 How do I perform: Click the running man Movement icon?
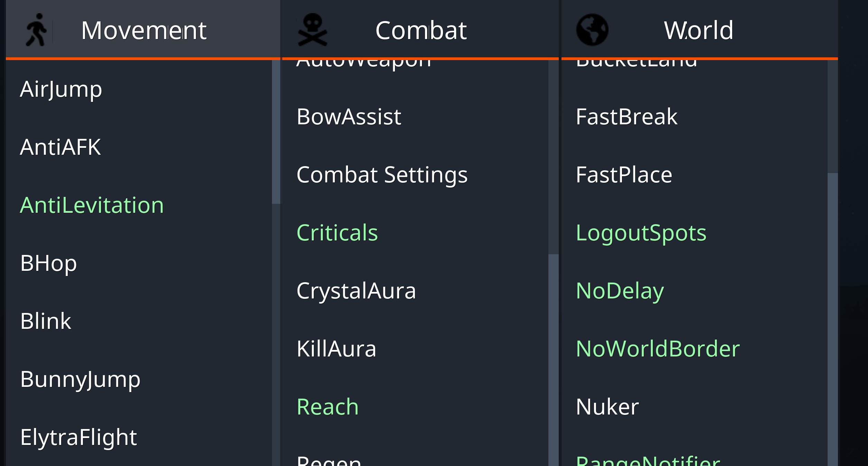click(36, 30)
